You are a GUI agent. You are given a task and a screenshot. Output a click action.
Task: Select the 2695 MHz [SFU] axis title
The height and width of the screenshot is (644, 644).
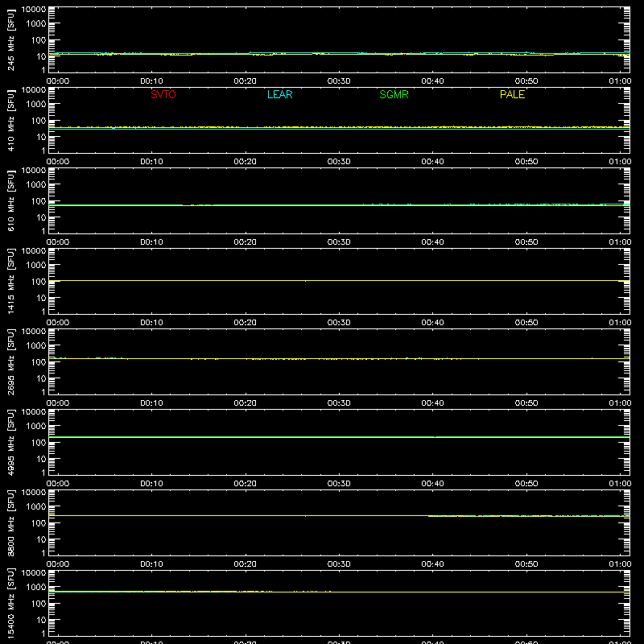10,361
